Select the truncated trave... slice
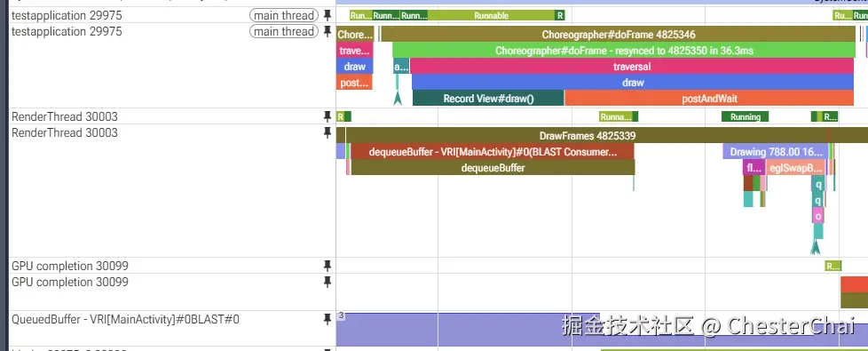Image resolution: width=868 pixels, height=351 pixels. (x=354, y=51)
